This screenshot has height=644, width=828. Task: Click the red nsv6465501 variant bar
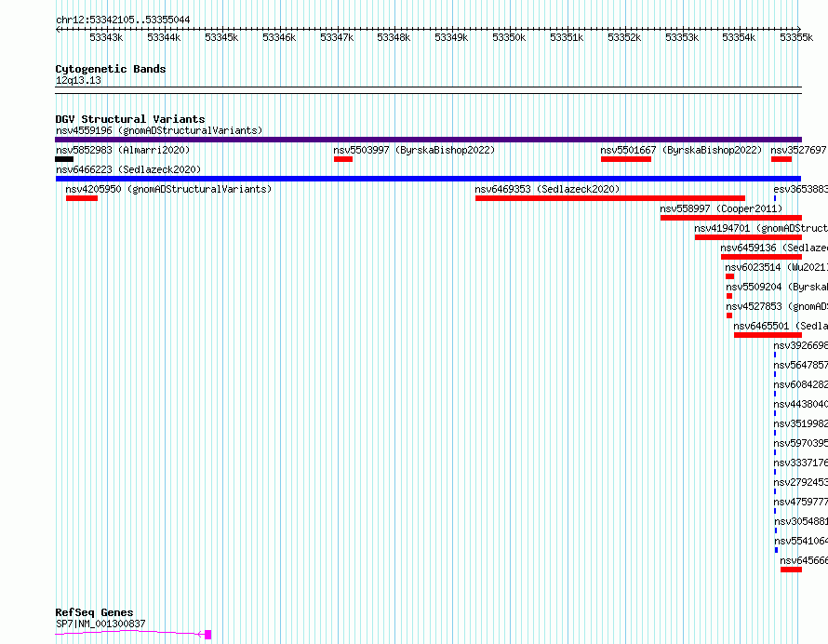pyautogui.click(x=768, y=335)
